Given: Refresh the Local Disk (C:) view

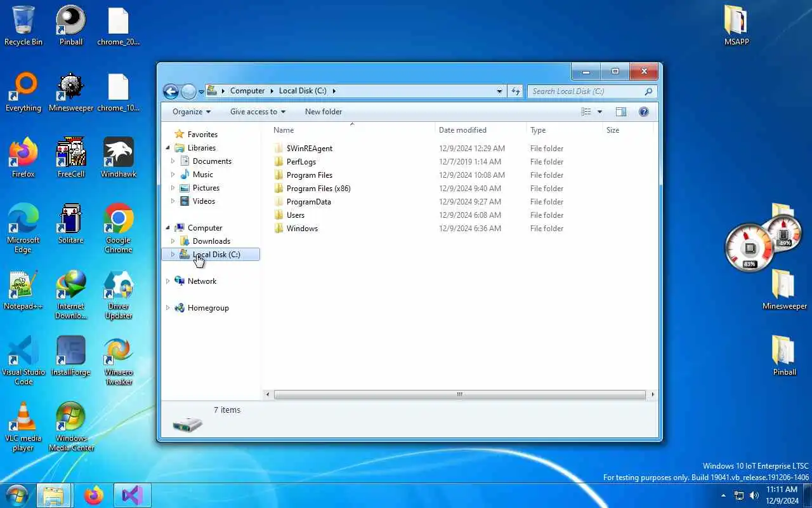Looking at the screenshot, I should [x=516, y=91].
